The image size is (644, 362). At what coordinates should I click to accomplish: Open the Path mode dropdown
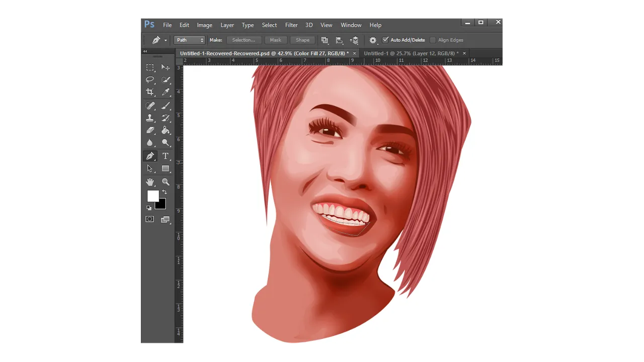tap(190, 40)
